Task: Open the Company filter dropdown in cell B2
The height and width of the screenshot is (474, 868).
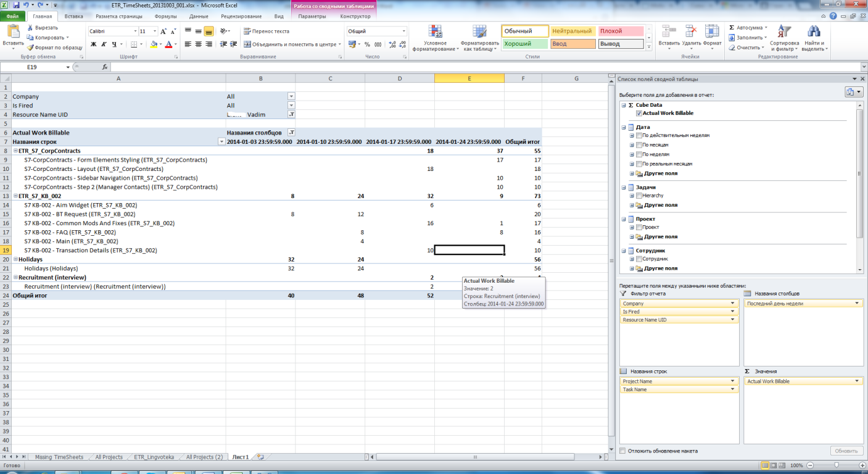Action: [x=291, y=96]
